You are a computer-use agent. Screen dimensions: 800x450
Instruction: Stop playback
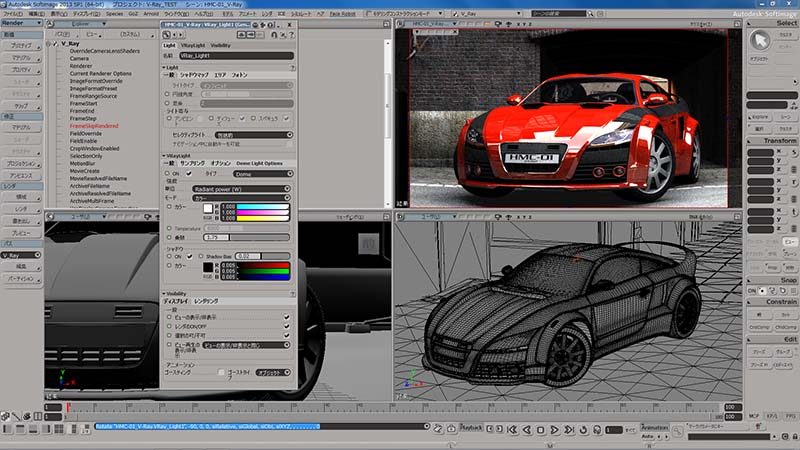point(541,430)
